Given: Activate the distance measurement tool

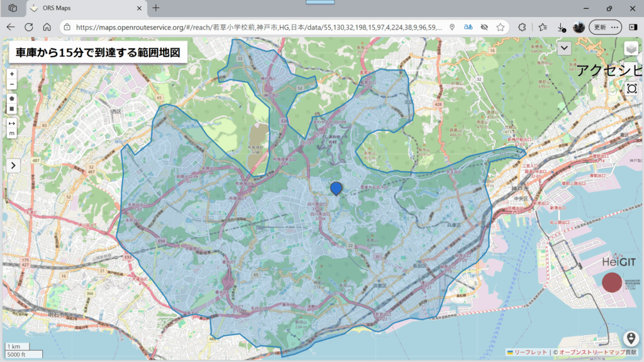Looking at the screenshot, I should coord(12,123).
